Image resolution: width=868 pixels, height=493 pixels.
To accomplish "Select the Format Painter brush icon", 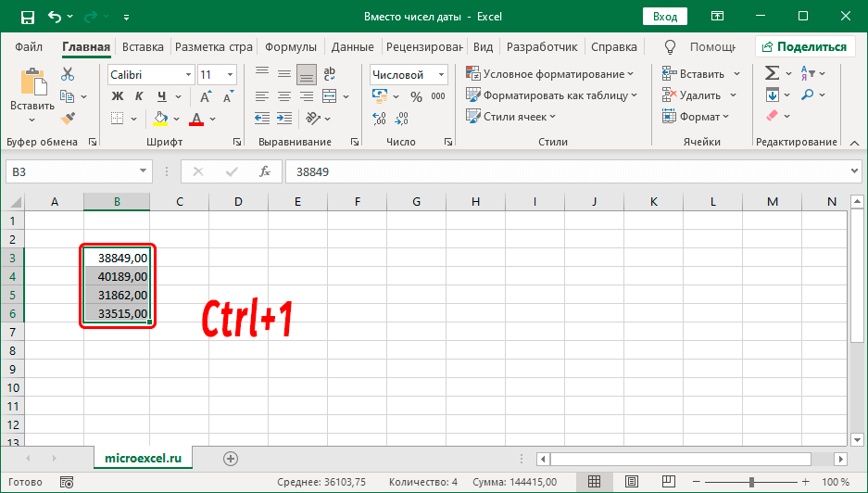I will tap(68, 117).
